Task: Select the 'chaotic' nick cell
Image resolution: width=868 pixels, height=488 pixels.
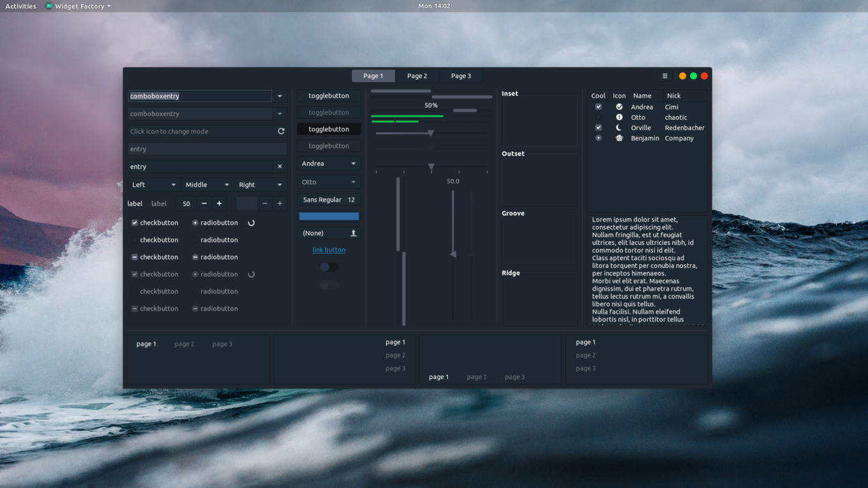Action: [x=676, y=117]
